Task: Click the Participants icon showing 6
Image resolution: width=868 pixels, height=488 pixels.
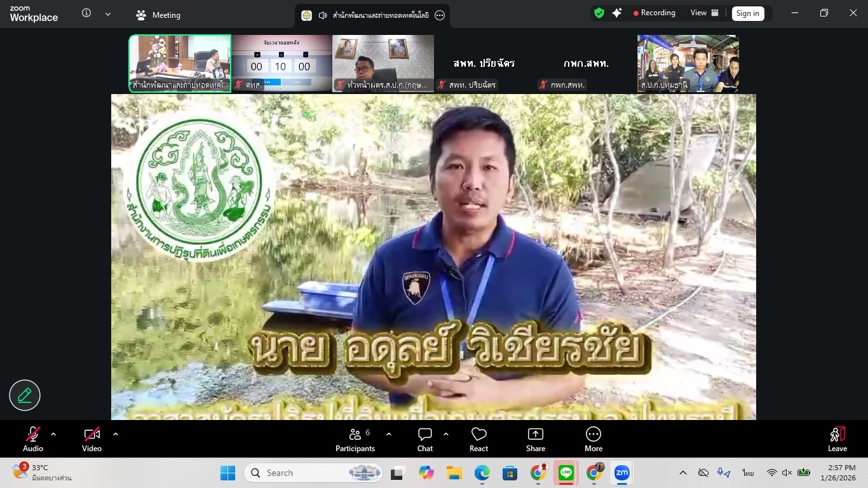Action: pyautogui.click(x=355, y=434)
